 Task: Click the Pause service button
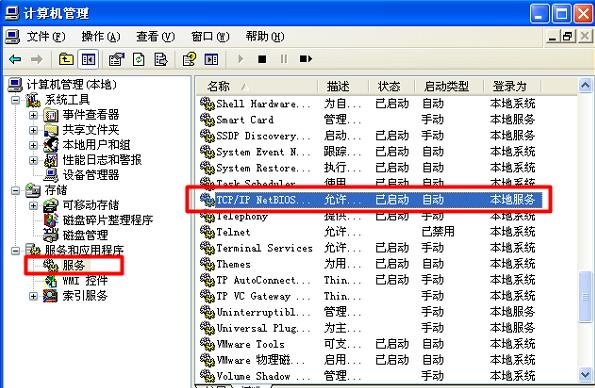[x=283, y=59]
